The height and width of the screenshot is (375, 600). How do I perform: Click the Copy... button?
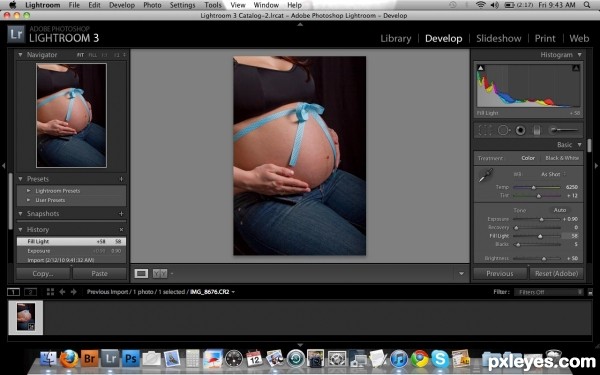click(43, 274)
